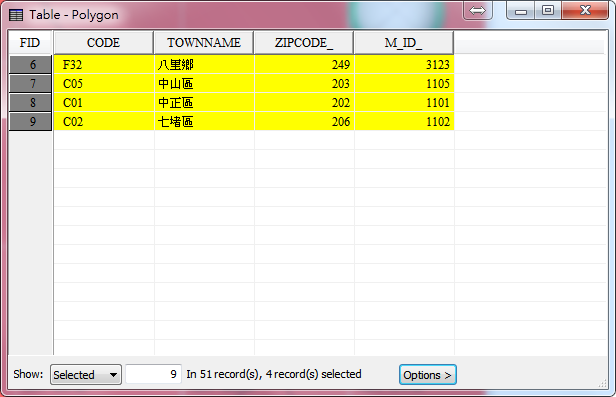Click the CODE cell C02
The height and width of the screenshot is (397, 616).
[104, 121]
